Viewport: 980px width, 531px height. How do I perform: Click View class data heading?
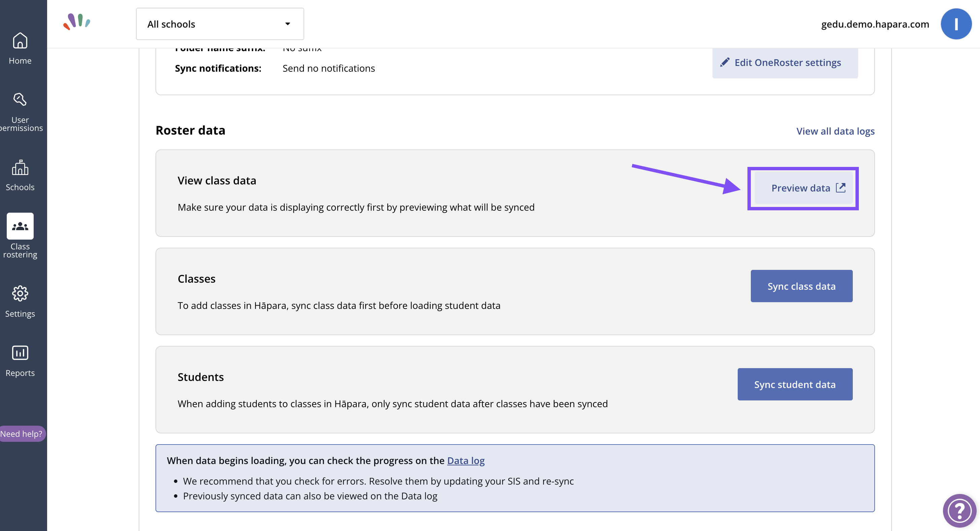(x=216, y=180)
